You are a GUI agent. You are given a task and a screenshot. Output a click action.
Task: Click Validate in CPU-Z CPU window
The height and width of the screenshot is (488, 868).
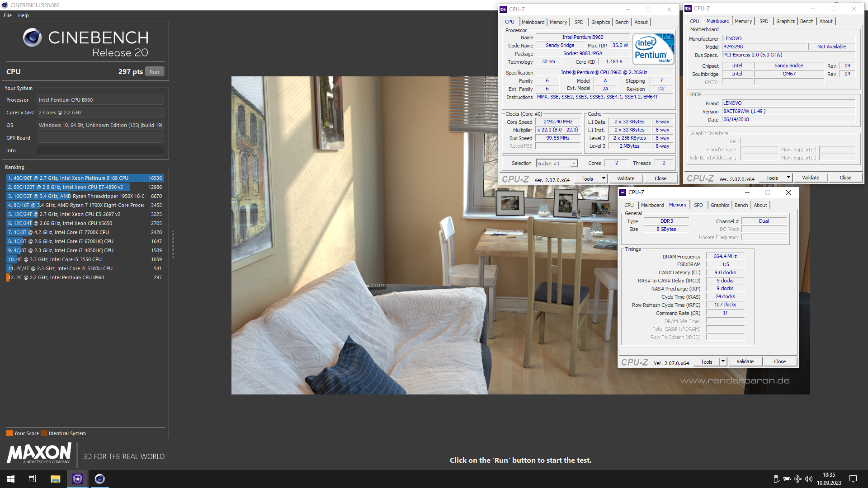[x=626, y=178]
